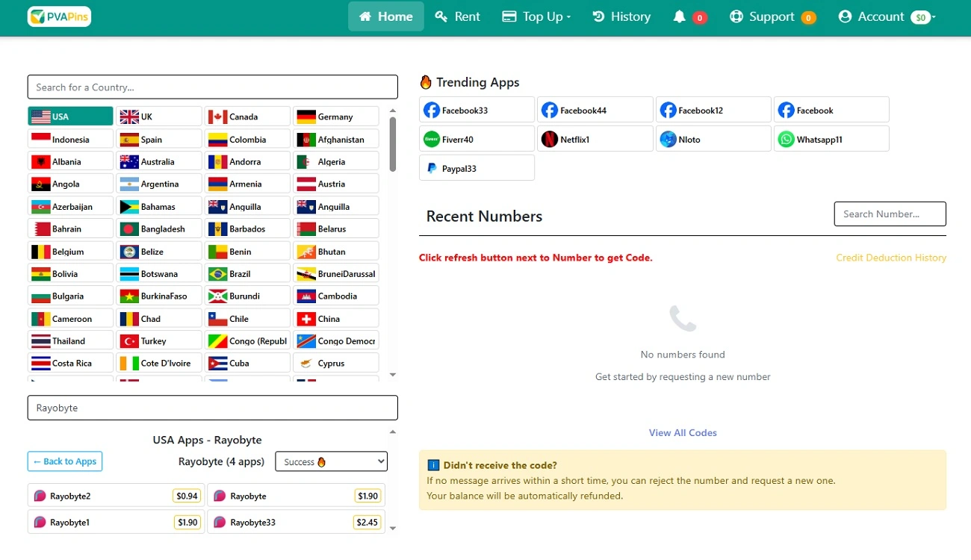Select the Facebook44 trending app
The width and height of the screenshot is (971, 560).
pos(595,110)
